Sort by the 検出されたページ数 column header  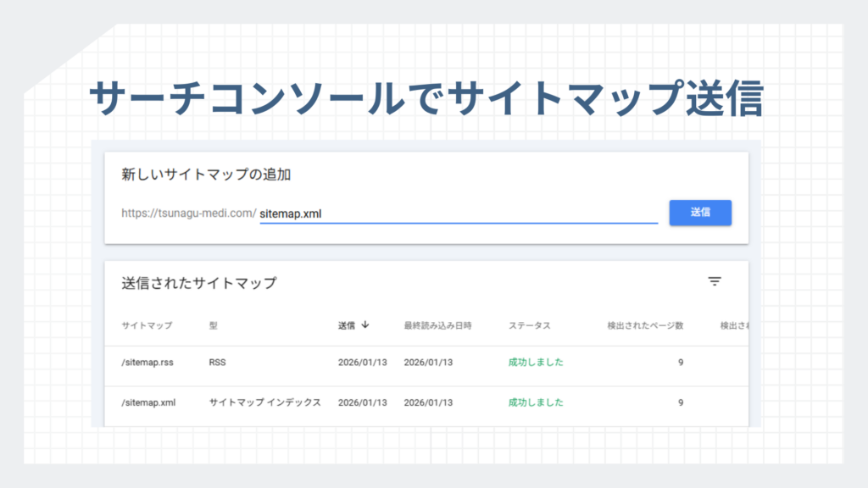click(645, 325)
